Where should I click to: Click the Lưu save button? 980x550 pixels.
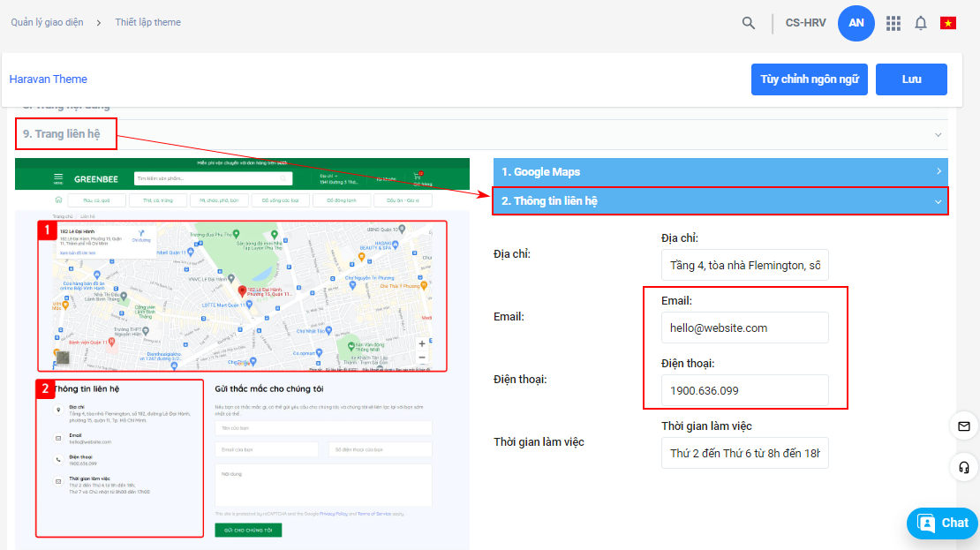pos(911,79)
